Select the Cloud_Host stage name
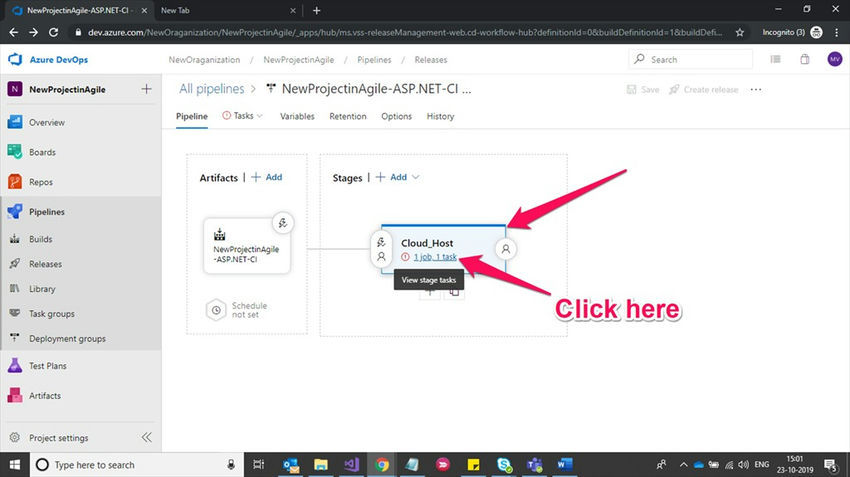This screenshot has width=850, height=477. 427,243
